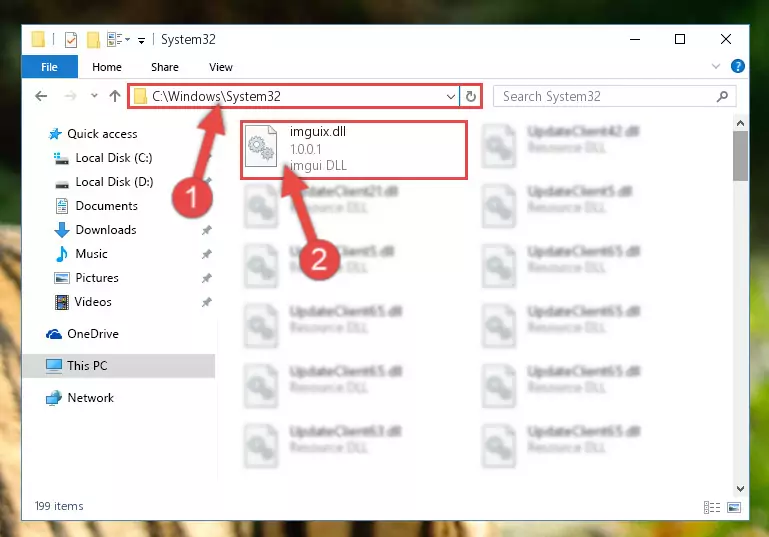Click the New folder icon in title bar

[93, 40]
